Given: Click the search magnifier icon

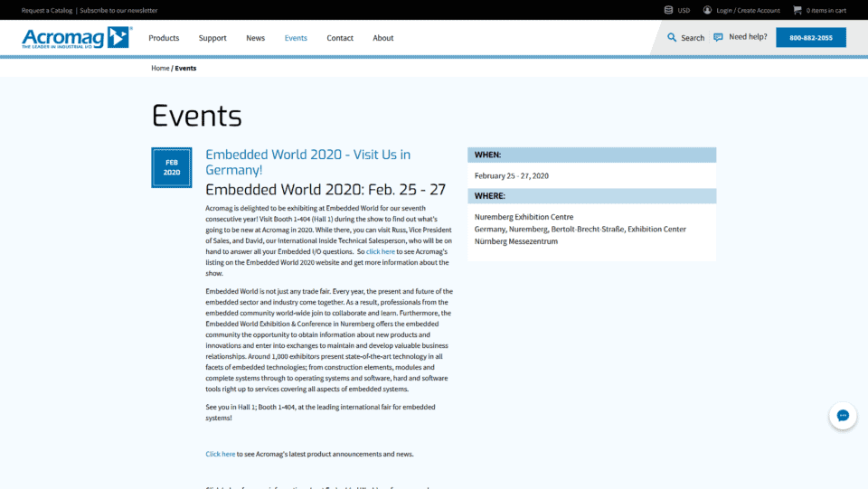Looking at the screenshot, I should tap(672, 38).
